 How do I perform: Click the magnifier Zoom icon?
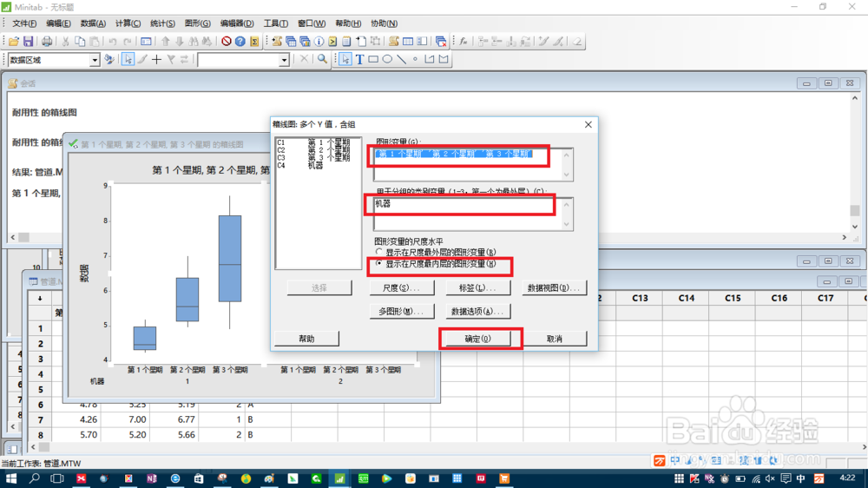pyautogui.click(x=322, y=59)
